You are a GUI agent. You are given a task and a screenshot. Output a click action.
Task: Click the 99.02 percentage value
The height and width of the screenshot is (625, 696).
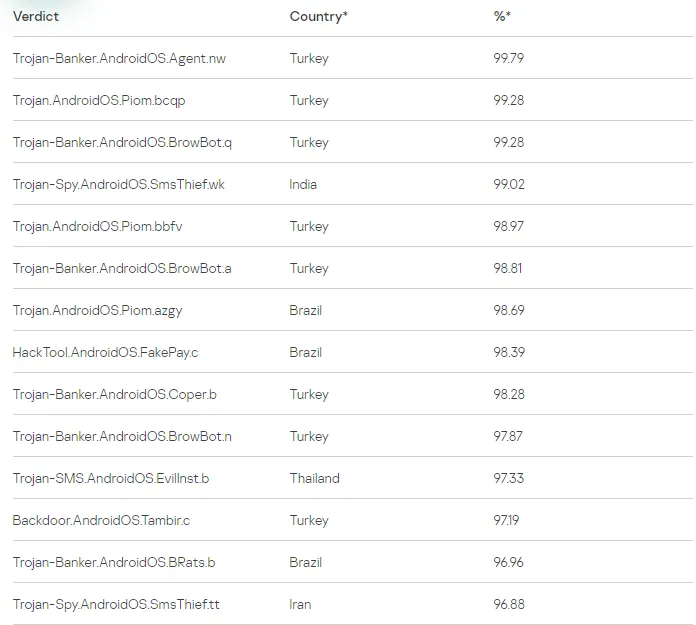pos(509,184)
